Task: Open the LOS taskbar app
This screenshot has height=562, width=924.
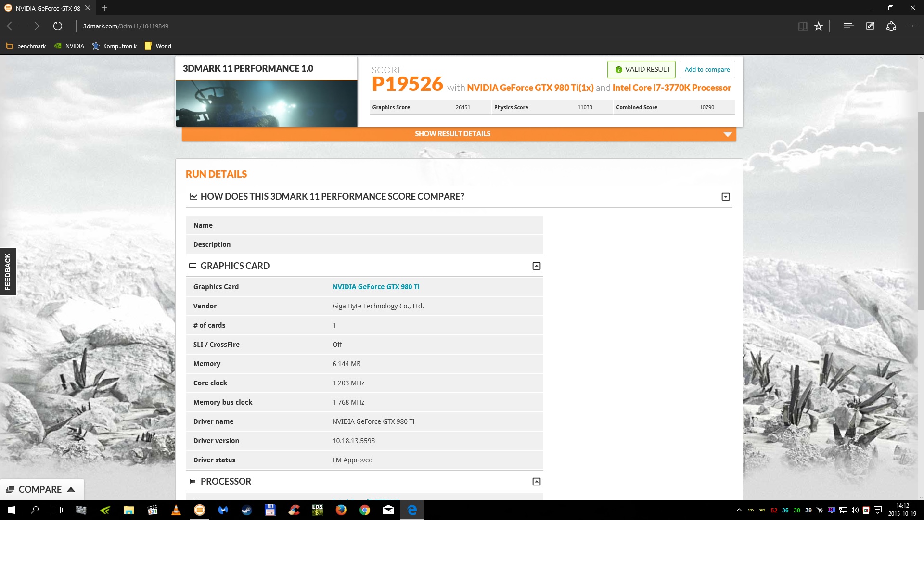Action: tap(317, 510)
